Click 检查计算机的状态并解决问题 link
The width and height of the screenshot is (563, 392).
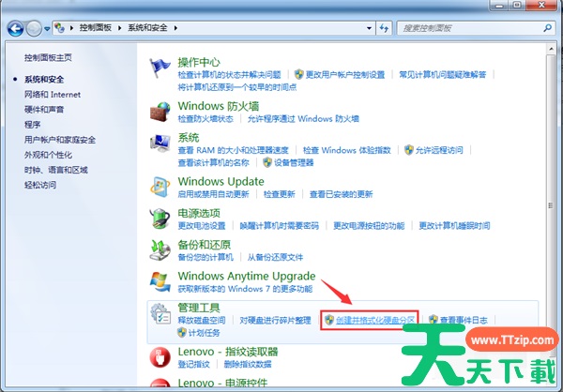point(229,75)
